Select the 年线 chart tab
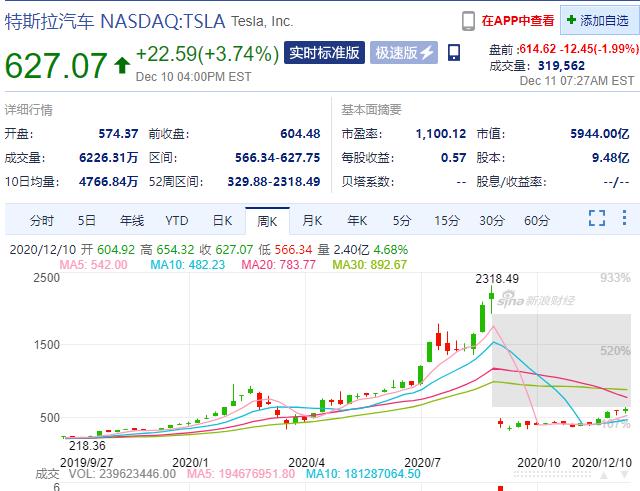Viewport: 640px width, 491px height. (x=131, y=221)
